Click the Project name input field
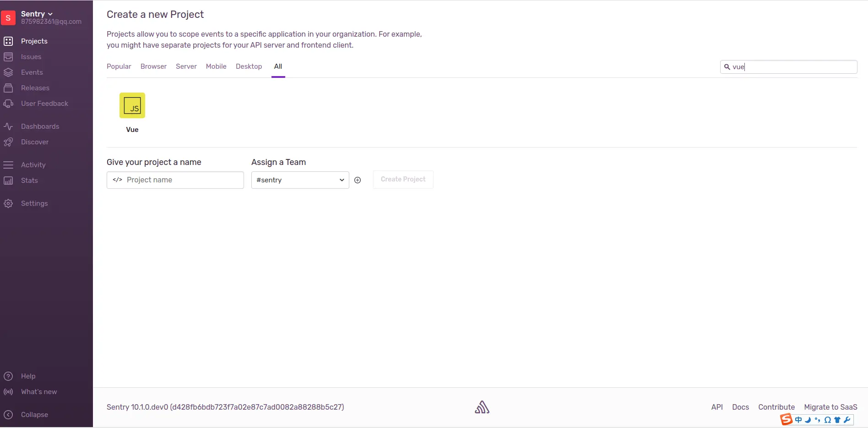 [x=175, y=180]
